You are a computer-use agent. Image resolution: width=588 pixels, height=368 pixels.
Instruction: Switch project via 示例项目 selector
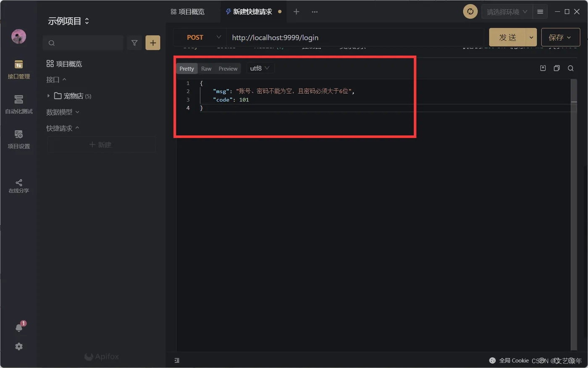pos(68,21)
